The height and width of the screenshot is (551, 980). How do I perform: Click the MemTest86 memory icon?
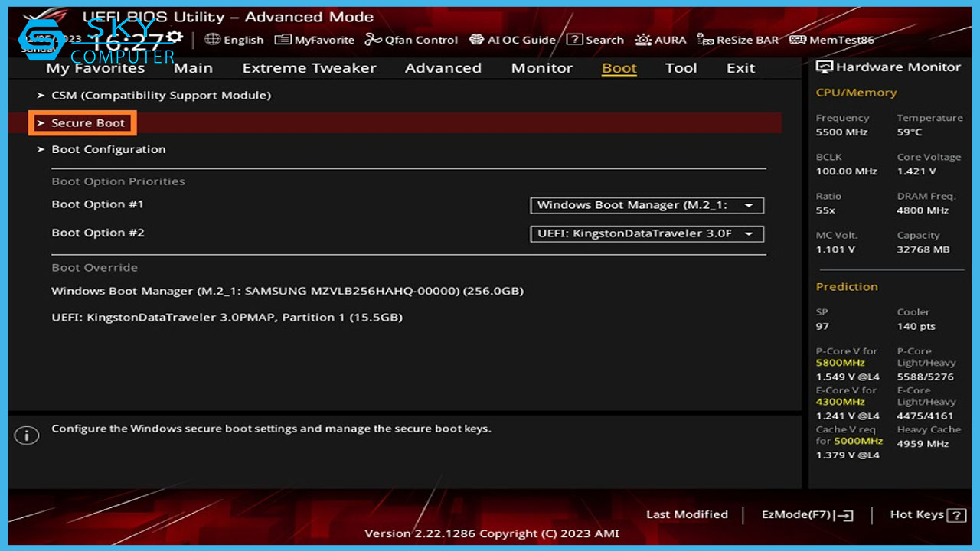click(x=798, y=40)
